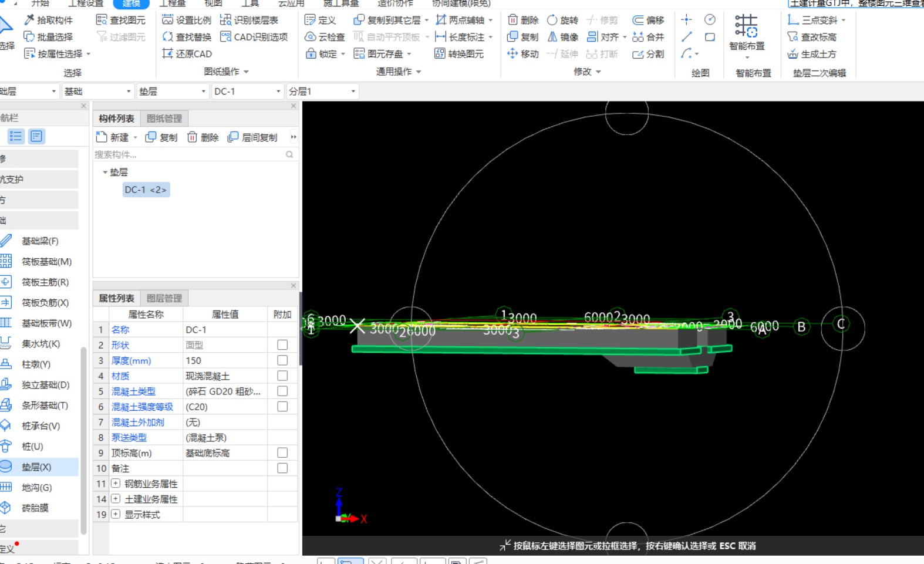Click the 偏移 offset tool
The width and height of the screenshot is (924, 564).
(648, 20)
